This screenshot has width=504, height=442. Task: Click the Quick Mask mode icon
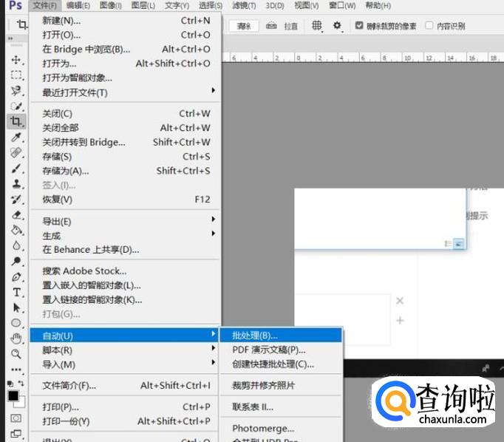pyautogui.click(x=16, y=418)
